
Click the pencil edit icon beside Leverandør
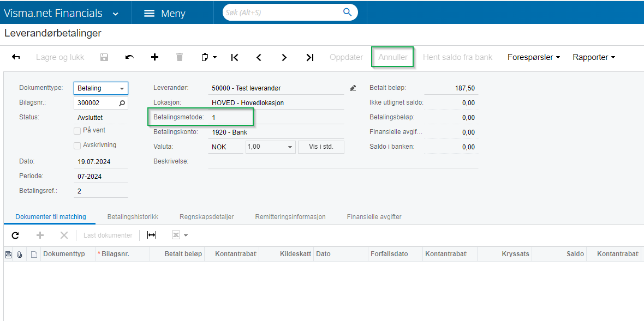pos(353,88)
